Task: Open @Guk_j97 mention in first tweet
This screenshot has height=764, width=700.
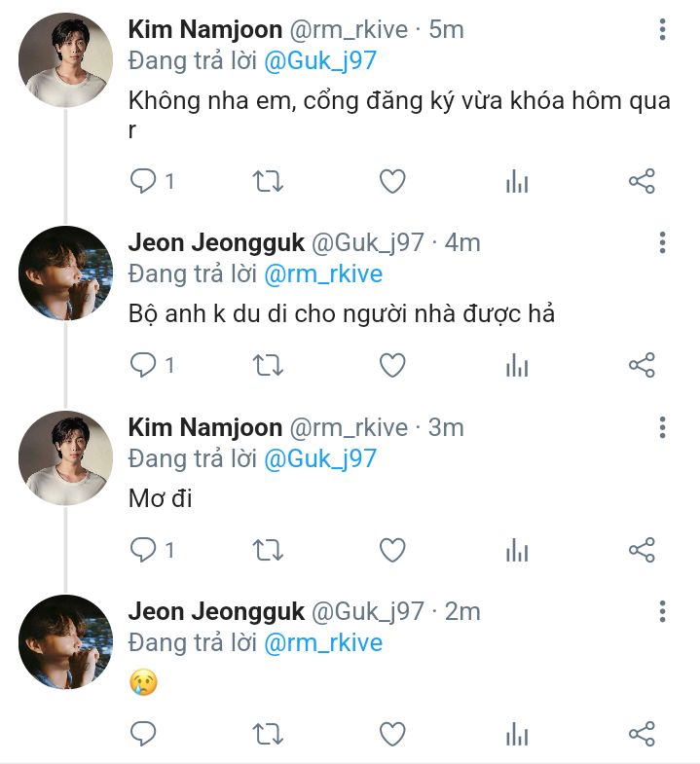Action: point(320,60)
